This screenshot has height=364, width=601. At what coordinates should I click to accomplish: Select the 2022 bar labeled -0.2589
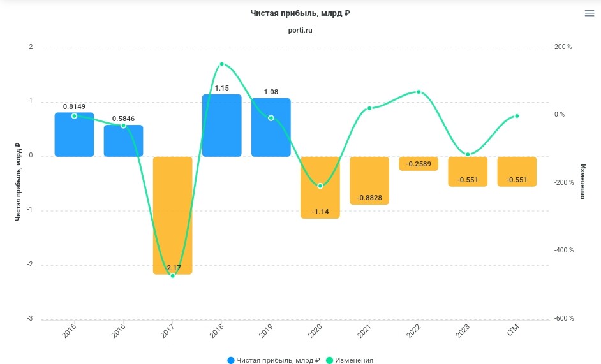click(419, 164)
